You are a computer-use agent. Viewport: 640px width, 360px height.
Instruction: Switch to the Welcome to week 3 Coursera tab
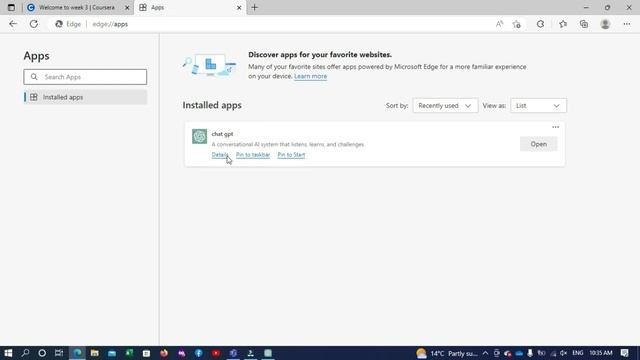pos(77,7)
